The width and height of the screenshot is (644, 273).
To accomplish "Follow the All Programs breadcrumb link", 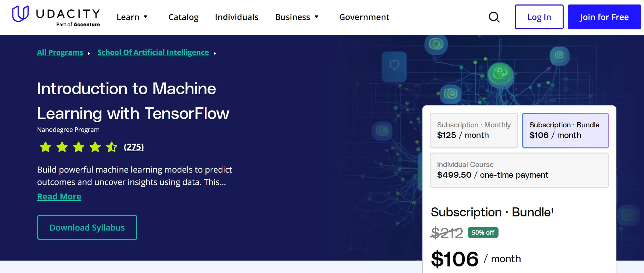I will 60,52.
